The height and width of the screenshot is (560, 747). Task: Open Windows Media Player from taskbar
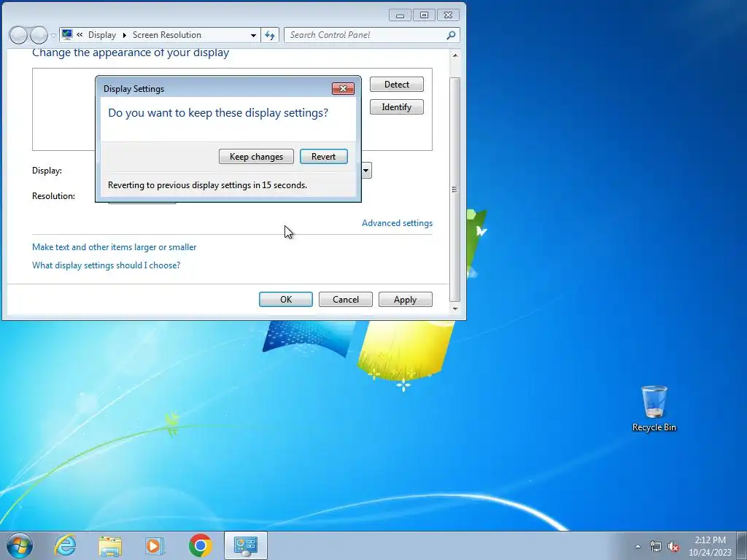[x=155, y=545]
